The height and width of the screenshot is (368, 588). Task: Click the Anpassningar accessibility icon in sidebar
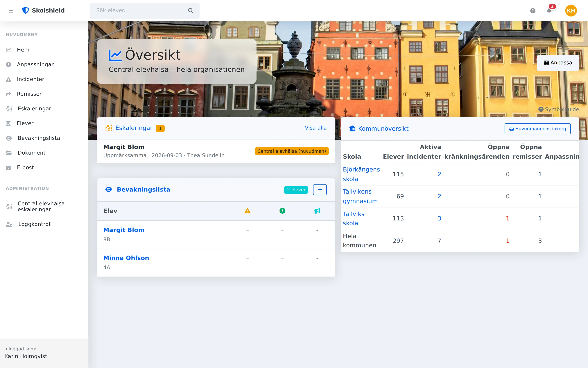[x=8, y=65]
